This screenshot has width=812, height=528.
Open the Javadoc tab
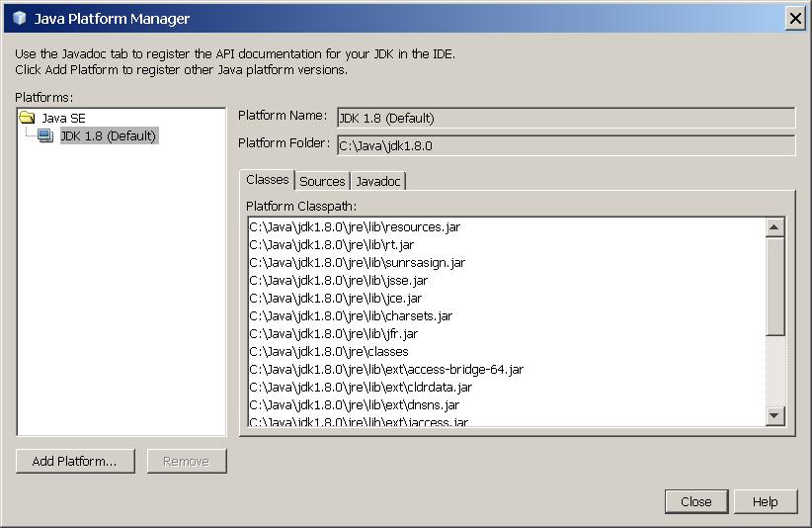378,181
